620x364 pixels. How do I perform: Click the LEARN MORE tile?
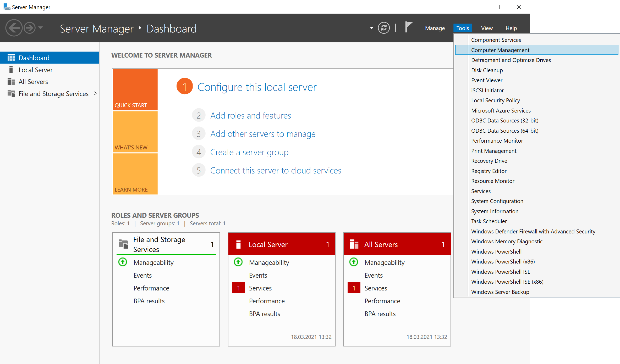(135, 174)
